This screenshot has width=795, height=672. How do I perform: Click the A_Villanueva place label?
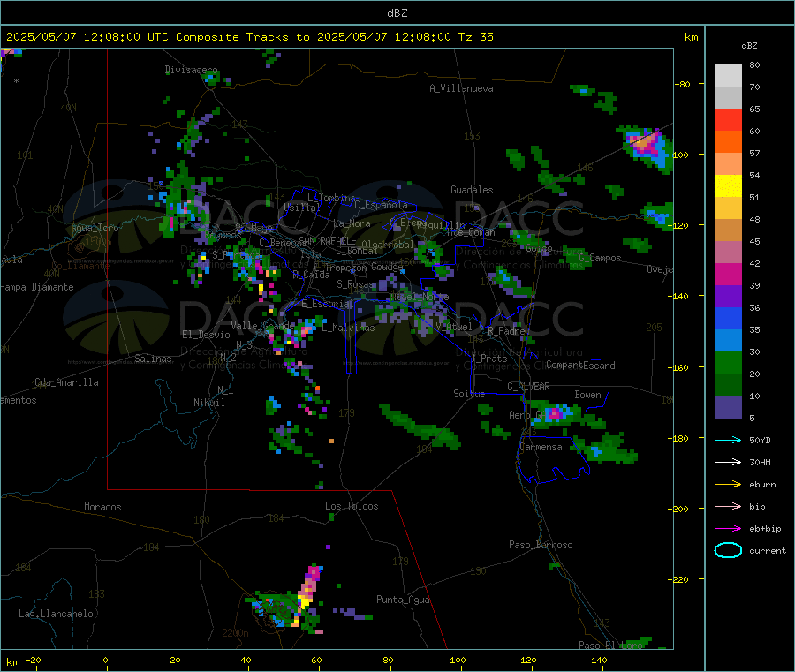point(461,88)
